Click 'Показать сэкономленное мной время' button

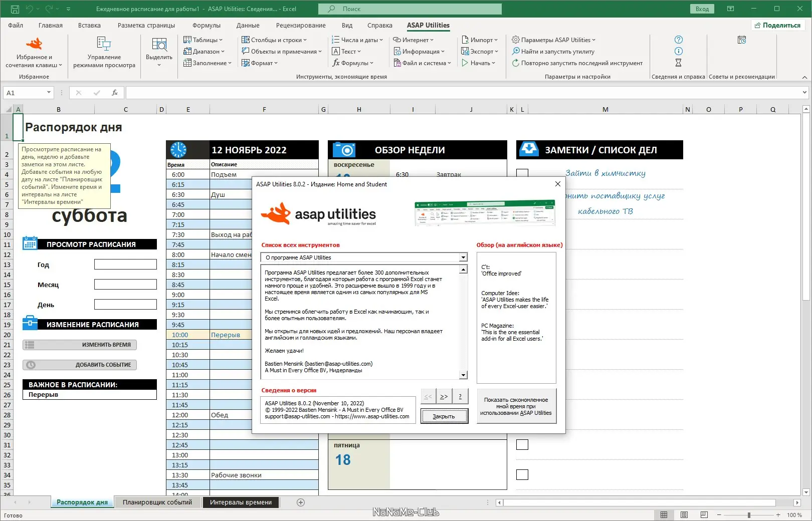click(516, 406)
